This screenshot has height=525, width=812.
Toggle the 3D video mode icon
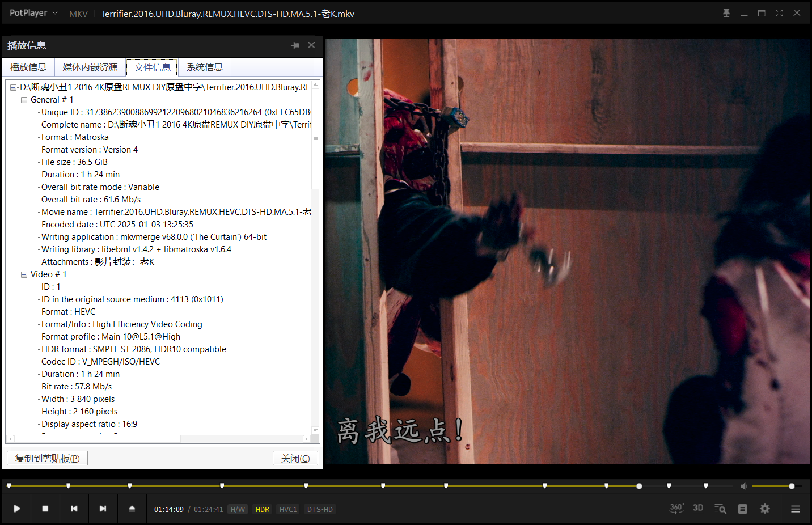tap(698, 509)
